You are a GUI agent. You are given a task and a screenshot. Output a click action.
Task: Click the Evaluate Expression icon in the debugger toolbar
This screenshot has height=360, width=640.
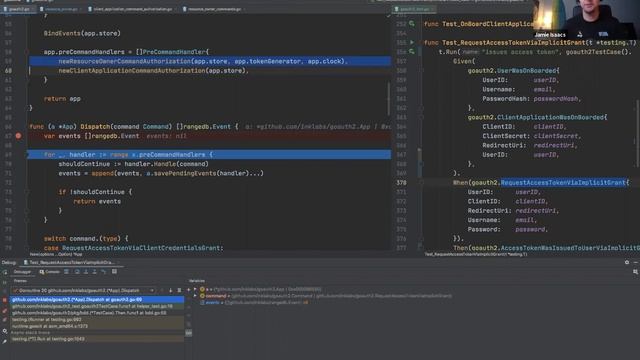tap(114, 272)
